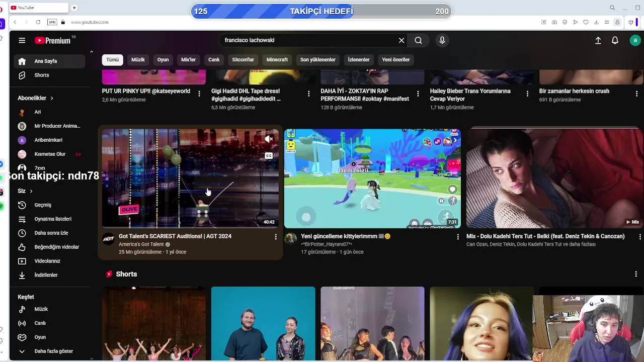Clear the search box with the X
Image resolution: width=644 pixels, height=362 pixels.
click(401, 40)
